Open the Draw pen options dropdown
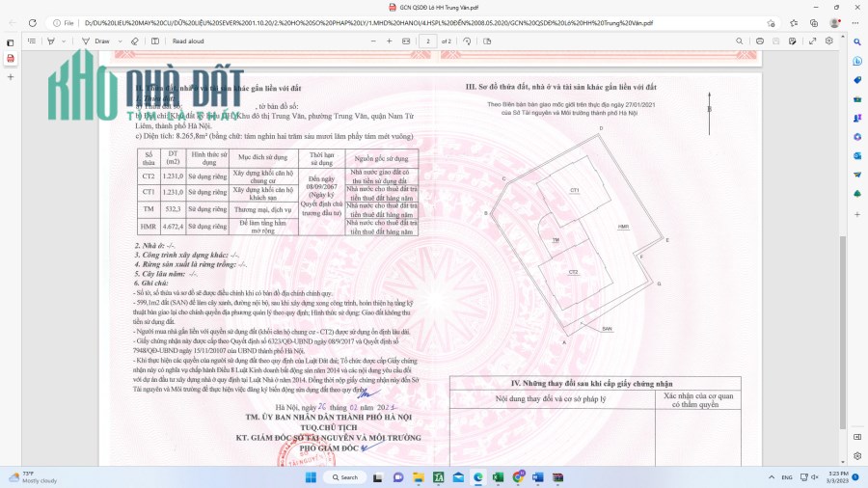The image size is (868, 488). (x=119, y=41)
